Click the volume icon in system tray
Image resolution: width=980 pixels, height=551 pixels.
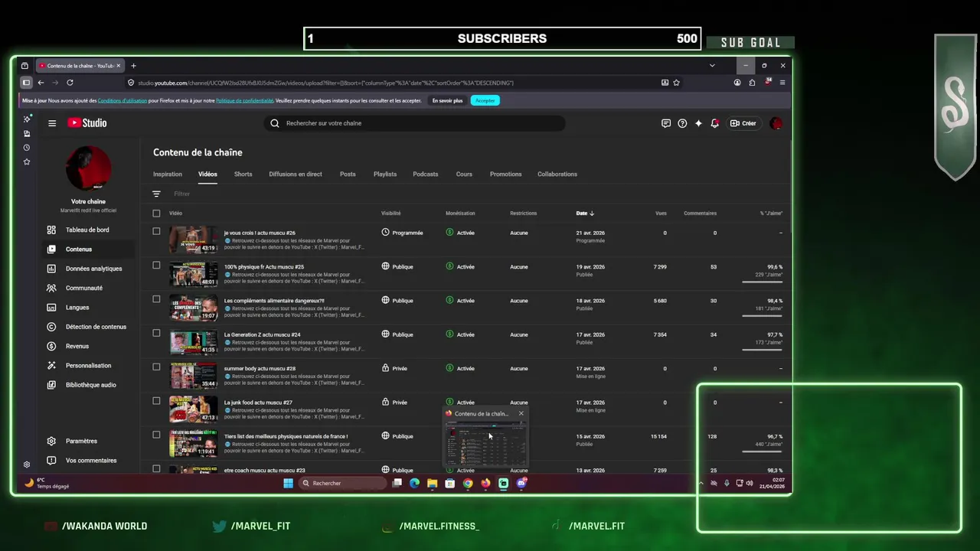tap(749, 483)
